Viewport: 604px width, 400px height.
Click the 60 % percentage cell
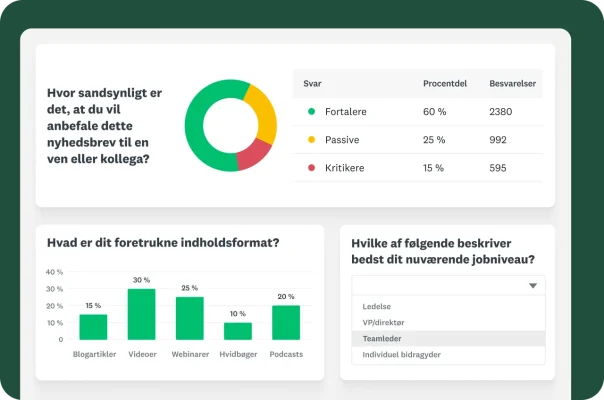(435, 112)
